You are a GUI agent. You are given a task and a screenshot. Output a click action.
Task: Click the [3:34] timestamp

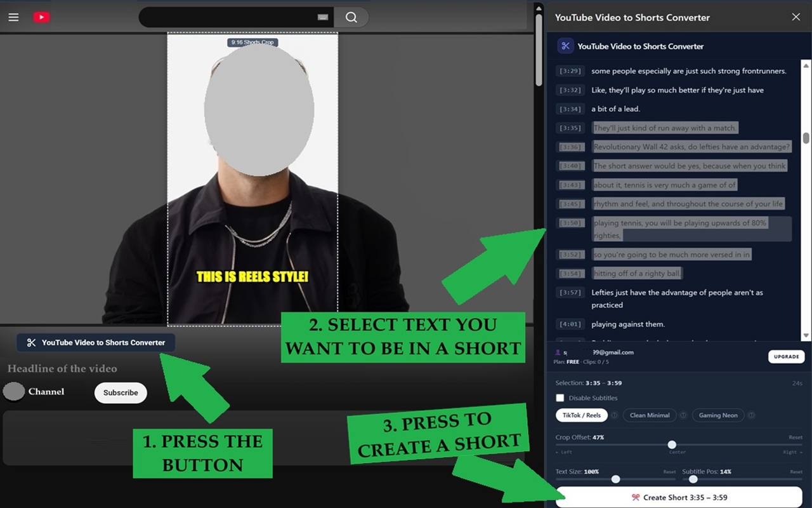click(x=569, y=109)
